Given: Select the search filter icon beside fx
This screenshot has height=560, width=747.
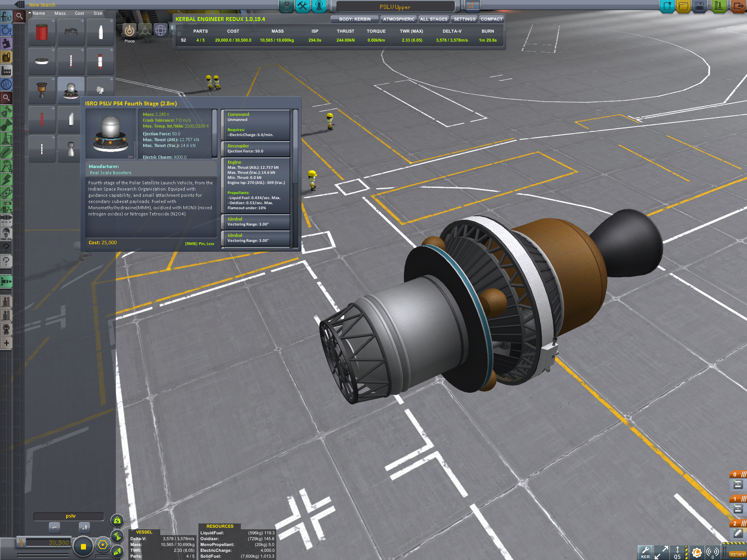Looking at the screenshot, I should 19,16.
